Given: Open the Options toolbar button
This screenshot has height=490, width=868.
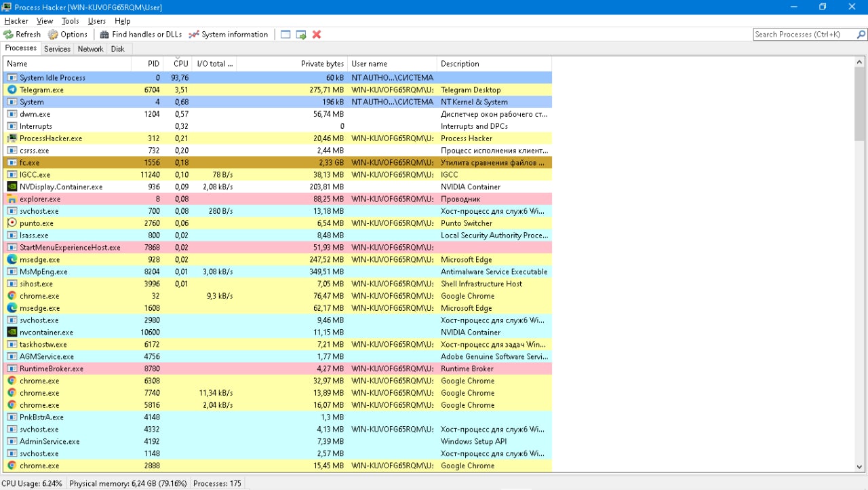Looking at the screenshot, I should click(68, 35).
